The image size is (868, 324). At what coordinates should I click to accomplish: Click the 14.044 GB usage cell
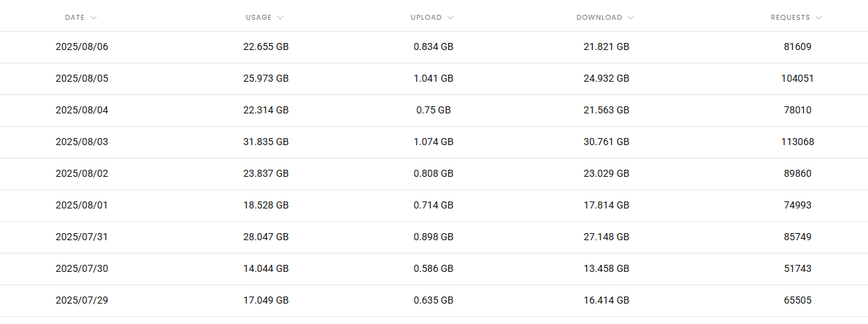pos(266,269)
